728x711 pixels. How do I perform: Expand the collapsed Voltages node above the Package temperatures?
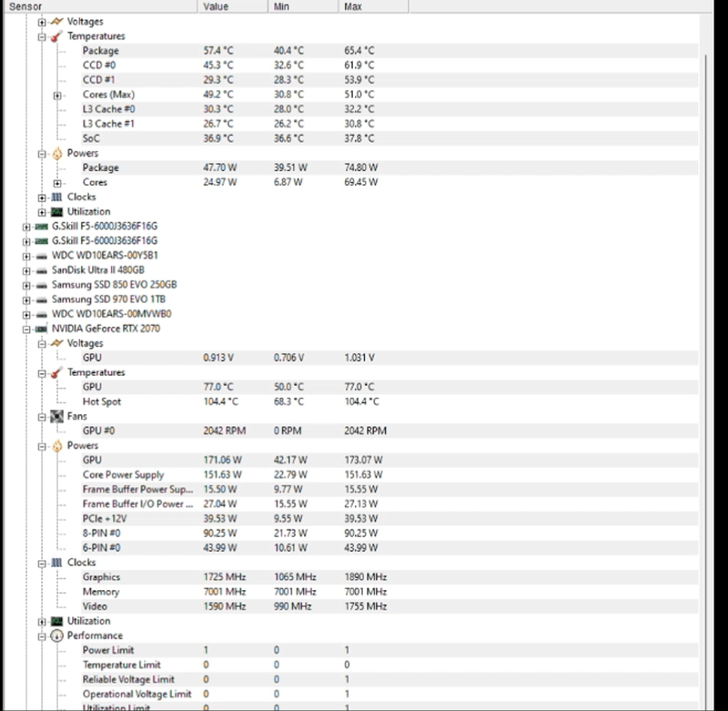[42, 22]
